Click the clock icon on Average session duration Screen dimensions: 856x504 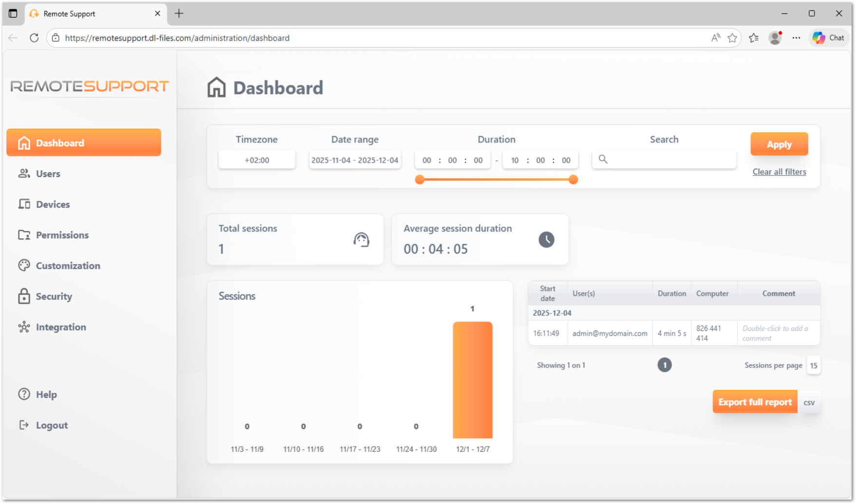point(546,239)
